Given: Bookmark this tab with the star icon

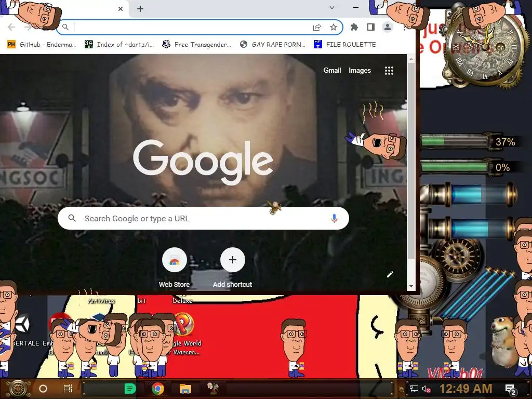Looking at the screenshot, I should (334, 27).
